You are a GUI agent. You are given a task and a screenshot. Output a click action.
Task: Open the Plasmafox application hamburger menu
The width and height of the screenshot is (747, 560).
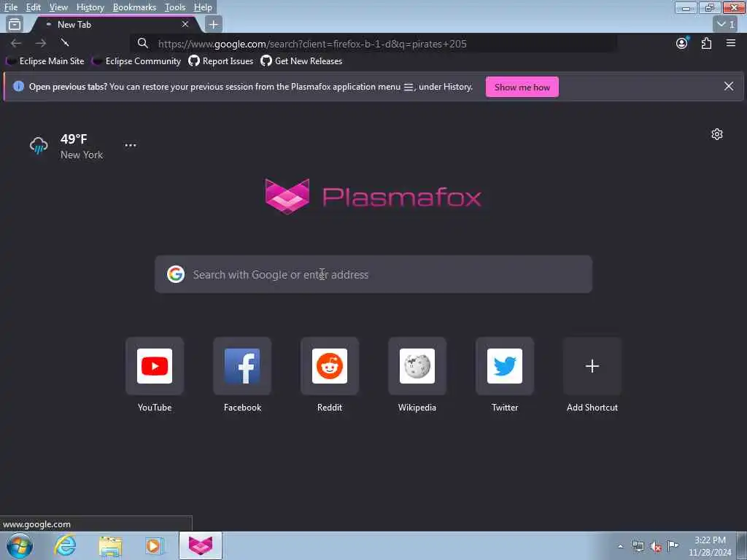(731, 43)
